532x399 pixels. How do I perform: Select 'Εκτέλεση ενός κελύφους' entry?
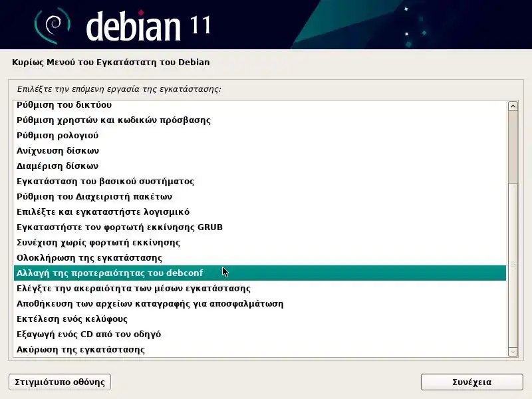[260, 319]
